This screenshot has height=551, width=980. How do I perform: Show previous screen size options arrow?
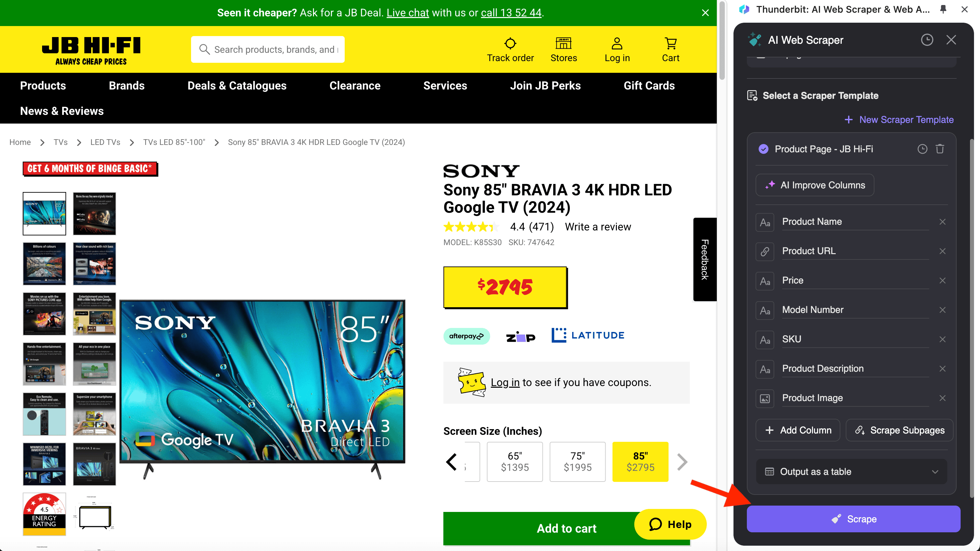click(452, 462)
